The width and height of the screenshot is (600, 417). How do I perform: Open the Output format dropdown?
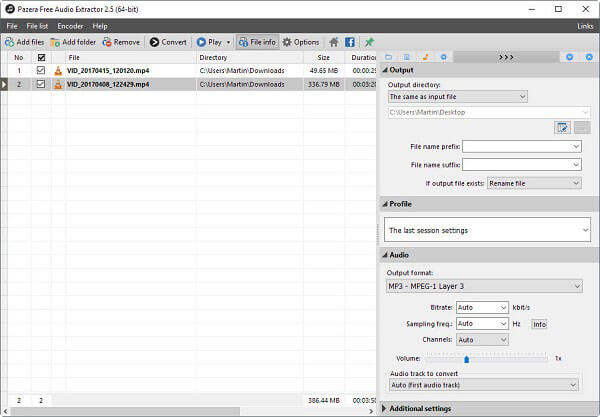pos(484,287)
